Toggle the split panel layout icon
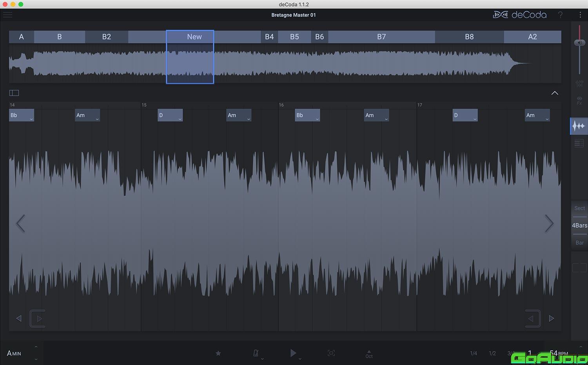The image size is (588, 365). [x=14, y=93]
